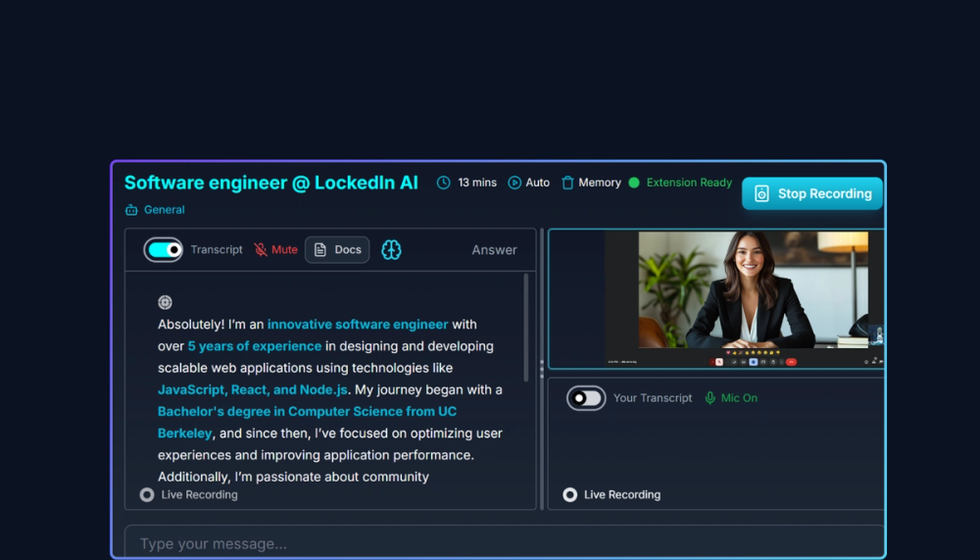This screenshot has width=980, height=560.
Task: Click the Stop Recording button
Action: point(811,193)
